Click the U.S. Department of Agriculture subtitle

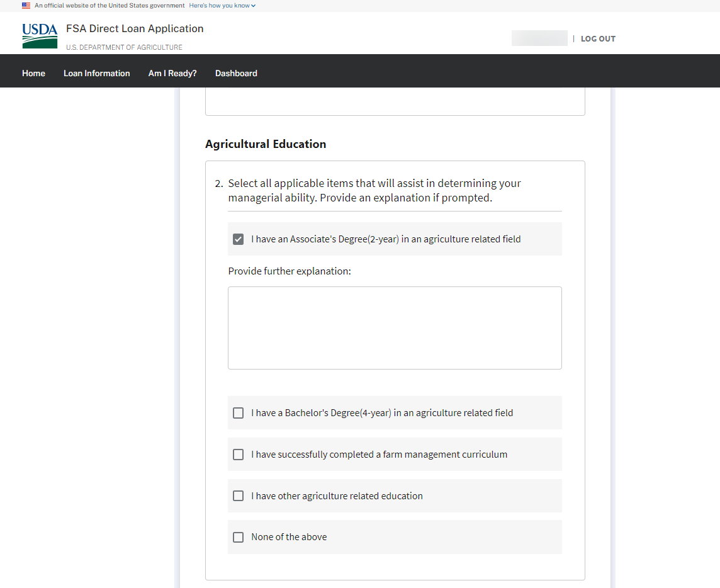[x=124, y=47]
